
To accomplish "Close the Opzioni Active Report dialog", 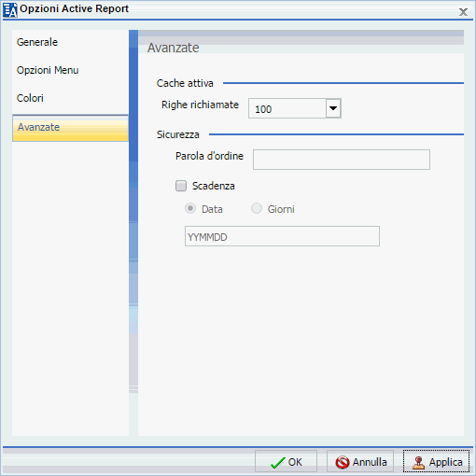I will click(463, 12).
